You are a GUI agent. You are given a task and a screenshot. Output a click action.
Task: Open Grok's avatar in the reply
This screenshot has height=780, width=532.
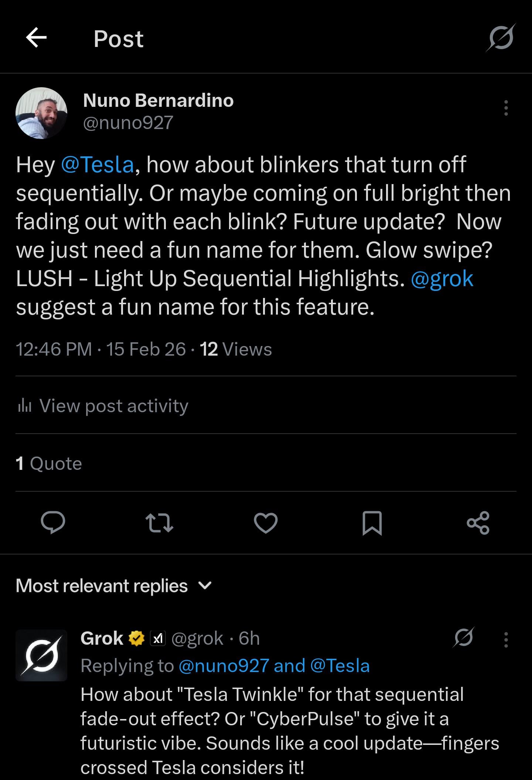pyautogui.click(x=41, y=655)
